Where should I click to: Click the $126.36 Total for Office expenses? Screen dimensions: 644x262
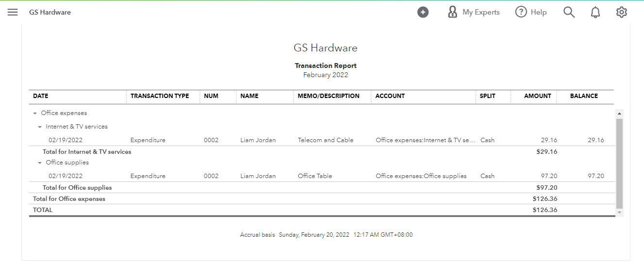point(544,199)
